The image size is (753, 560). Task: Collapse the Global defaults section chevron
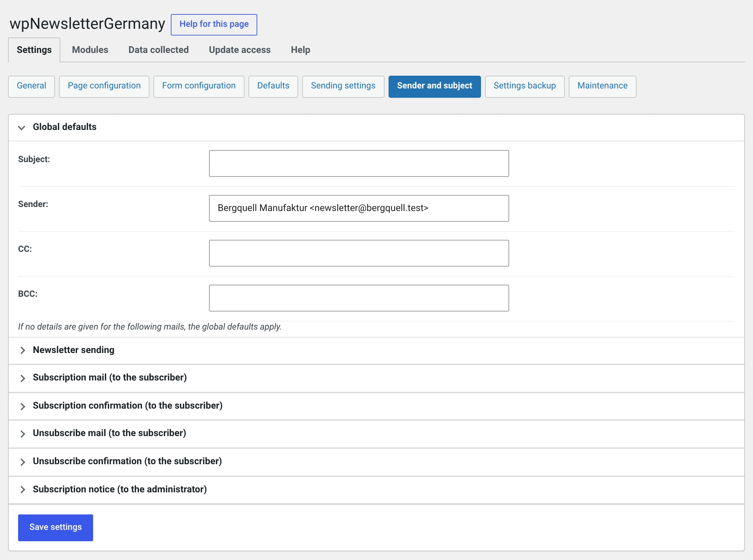(x=22, y=128)
